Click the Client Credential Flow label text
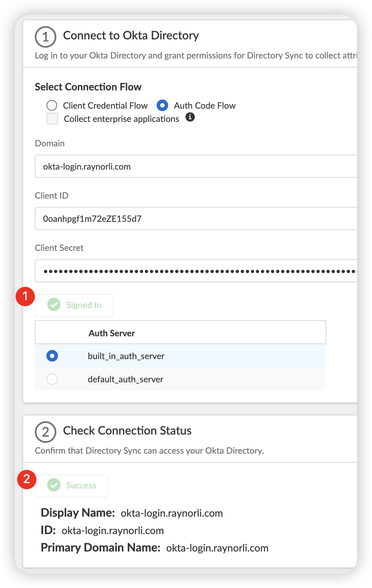The width and height of the screenshot is (372, 588). tap(105, 106)
